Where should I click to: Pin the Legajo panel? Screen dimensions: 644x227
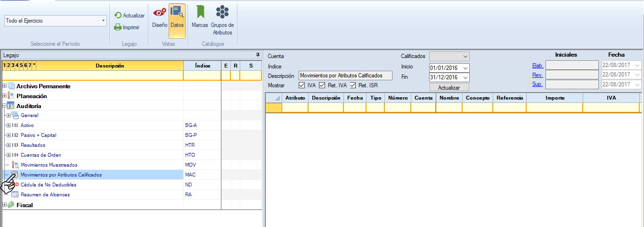pyautogui.click(x=258, y=55)
